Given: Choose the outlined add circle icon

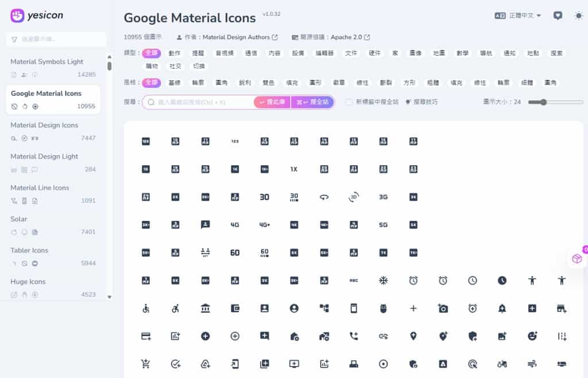Looking at the screenshot, I should [235, 336].
